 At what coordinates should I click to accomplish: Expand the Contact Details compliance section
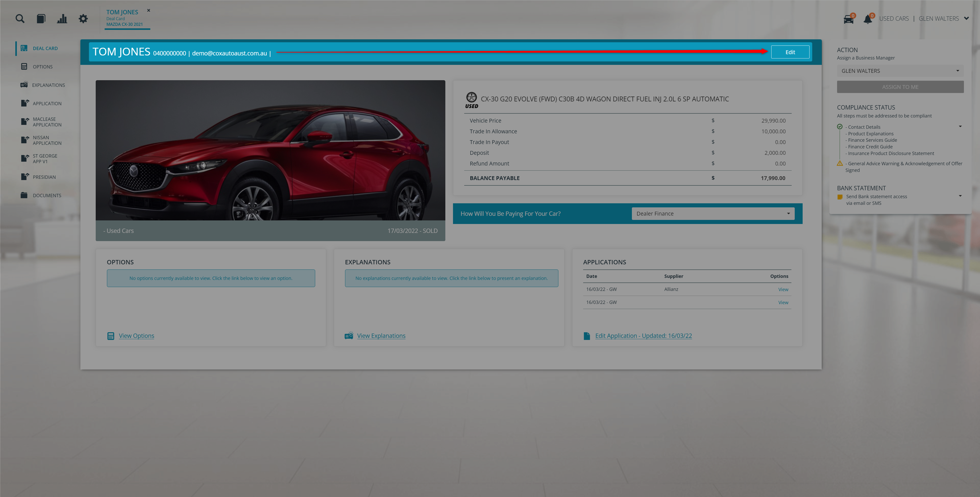(960, 126)
